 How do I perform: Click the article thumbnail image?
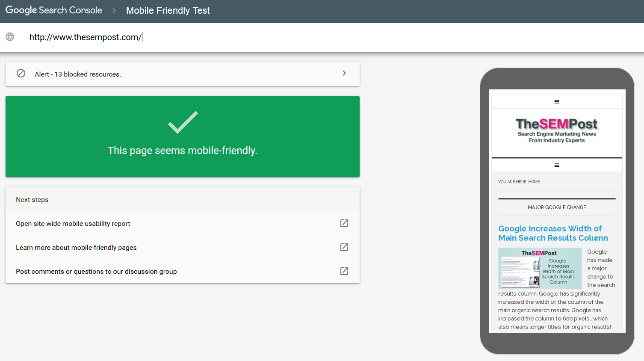point(540,268)
